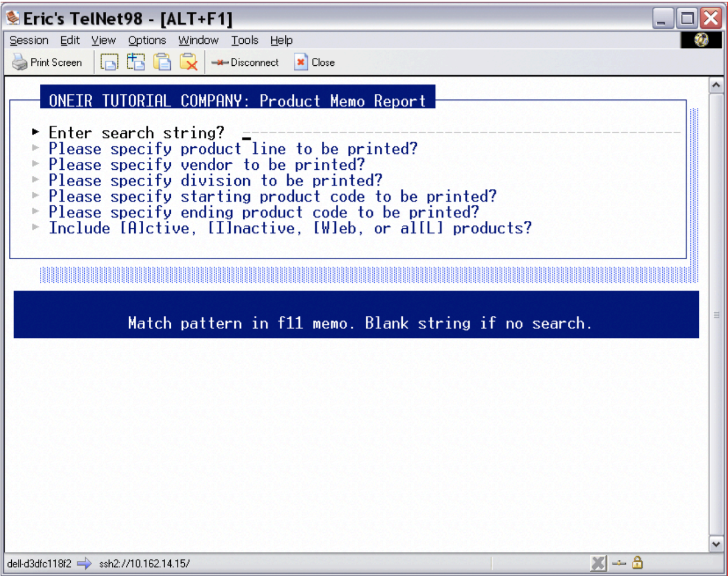
Task: Click the globe icon at menu bar right
Action: click(701, 40)
